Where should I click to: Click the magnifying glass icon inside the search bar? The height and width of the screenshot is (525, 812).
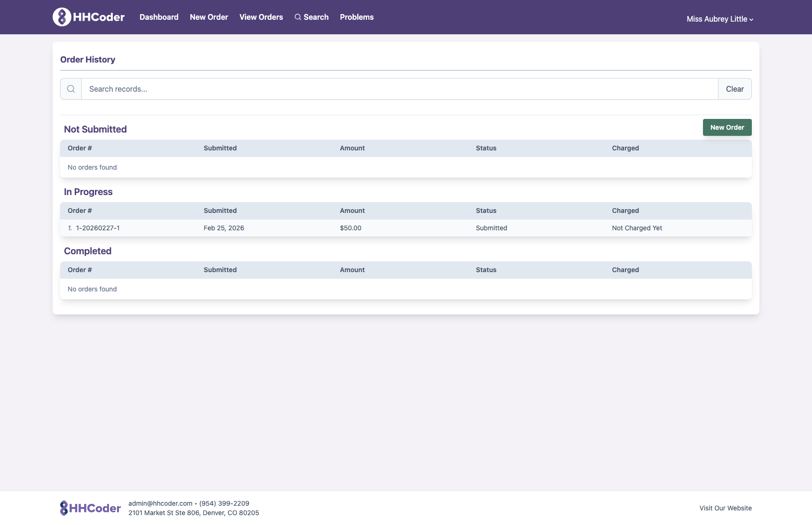(71, 88)
